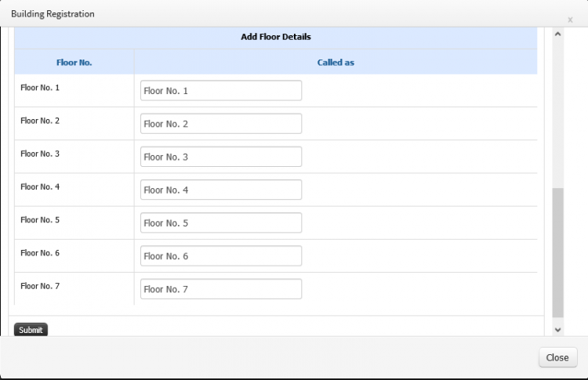Click the Add Floor Details heading
Screen dimensions: 588x380
(276, 37)
